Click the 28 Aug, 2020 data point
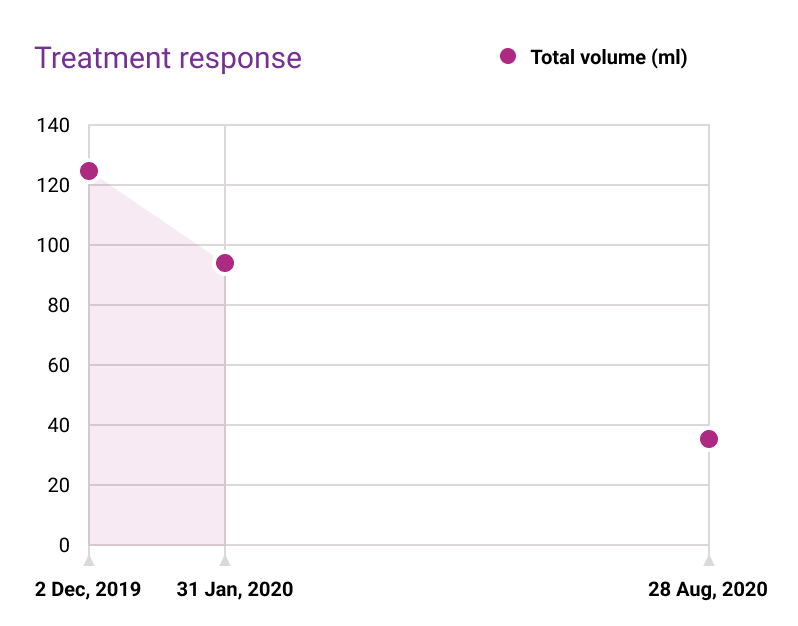 (709, 439)
